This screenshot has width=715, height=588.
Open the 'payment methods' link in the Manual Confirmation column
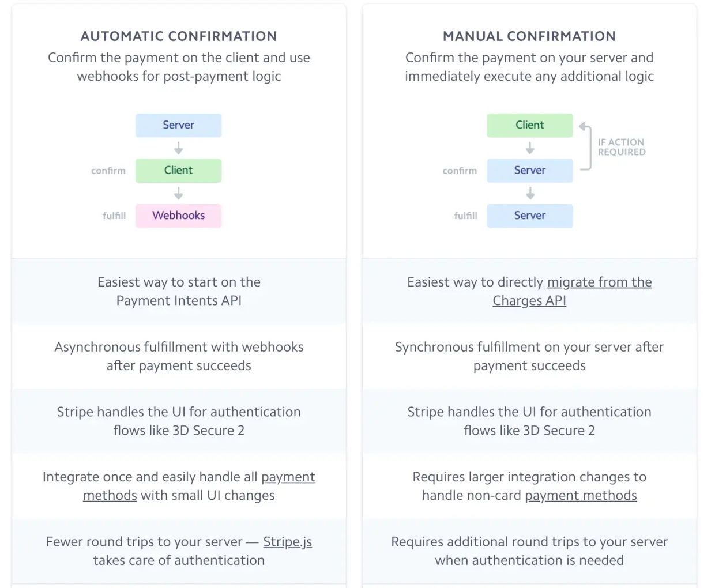pos(581,496)
